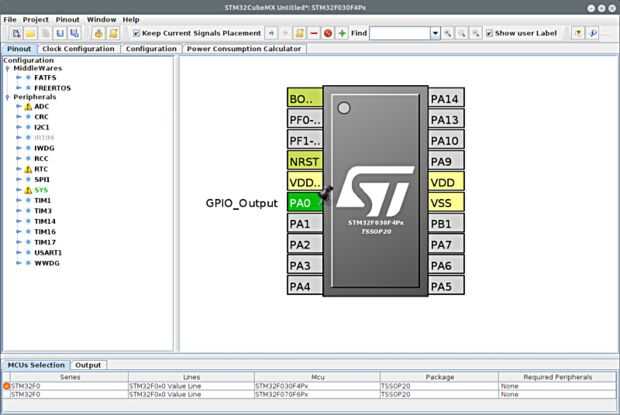
Task: Switch to the Clock Configuration tab
Action: point(78,49)
